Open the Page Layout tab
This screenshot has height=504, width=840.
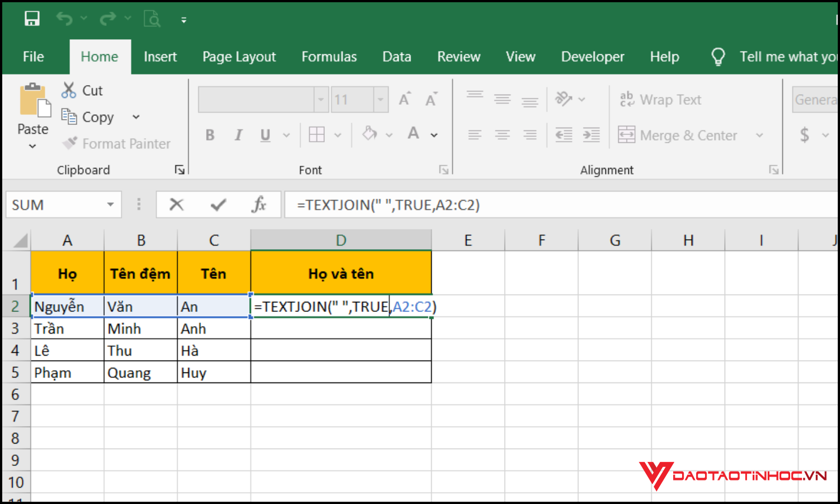[x=239, y=57]
